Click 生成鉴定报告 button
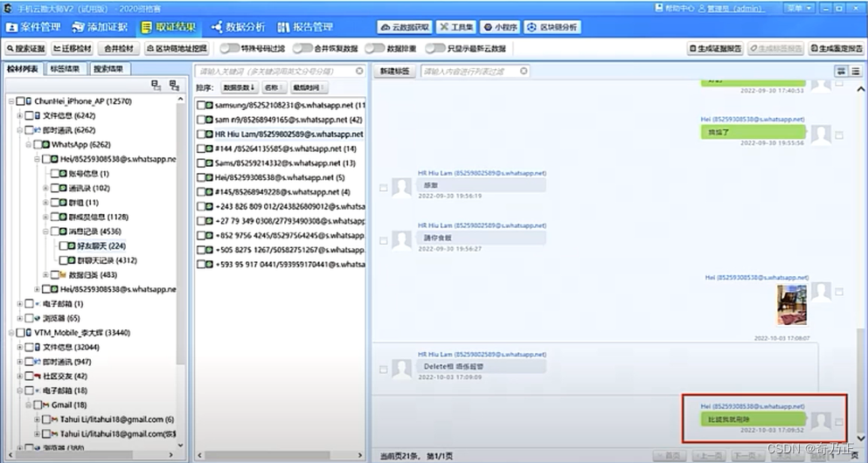Image resolution: width=868 pixels, height=463 pixels. [836, 49]
